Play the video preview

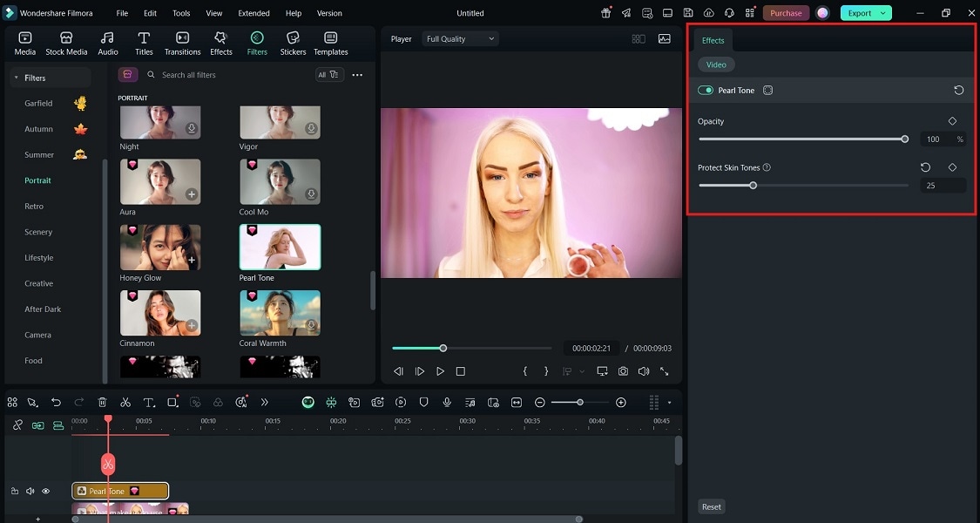[x=440, y=371]
